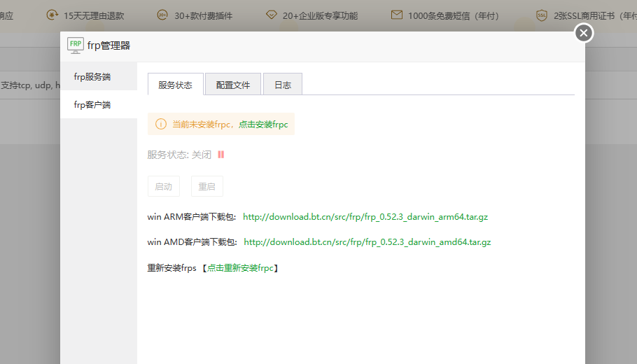Click the 当前未安装frpc warning text
637x364 pixels.
[203, 125]
